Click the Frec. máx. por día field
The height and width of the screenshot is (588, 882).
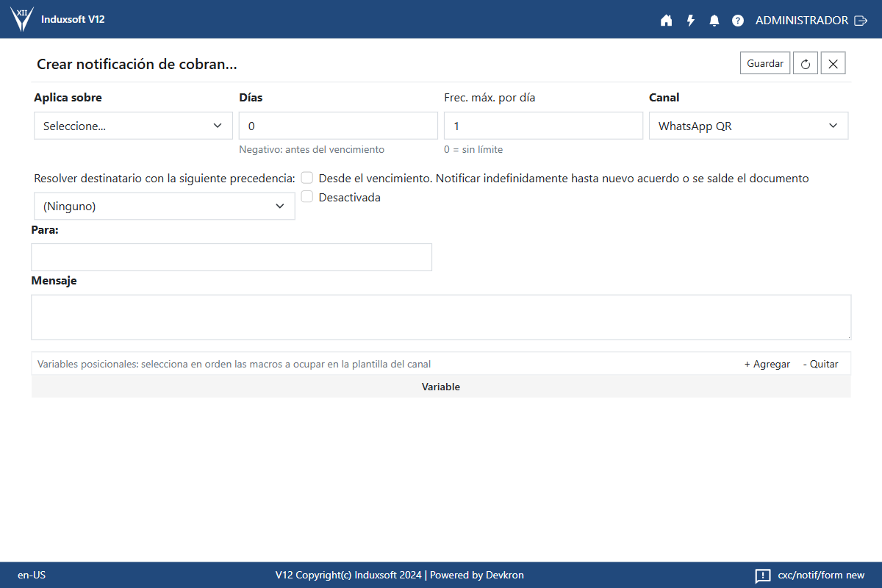pyautogui.click(x=543, y=126)
